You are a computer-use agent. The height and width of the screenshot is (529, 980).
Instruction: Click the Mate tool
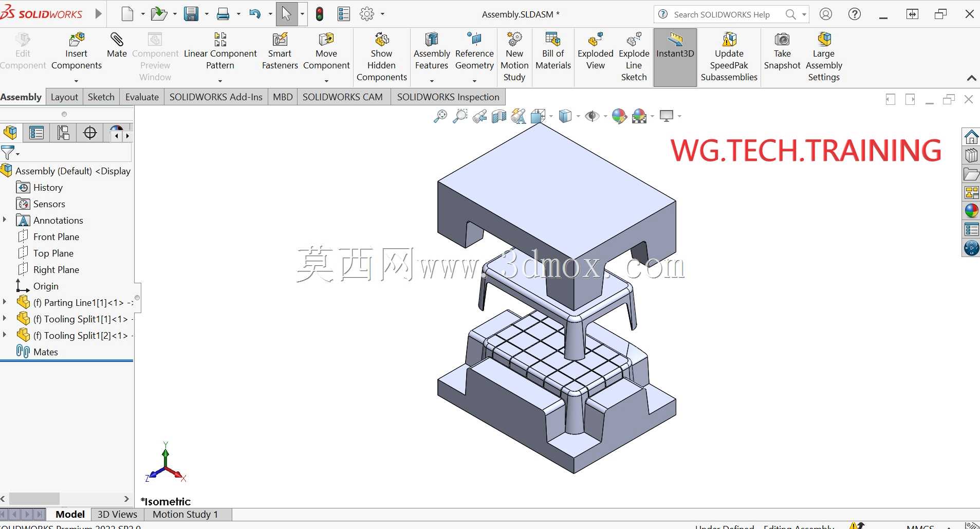(117, 45)
